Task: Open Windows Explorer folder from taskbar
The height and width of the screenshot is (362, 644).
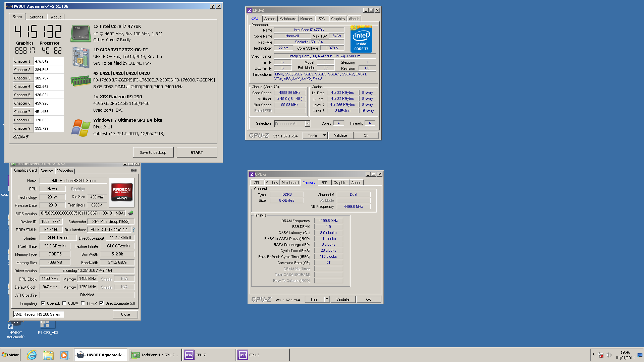Action: (48, 355)
